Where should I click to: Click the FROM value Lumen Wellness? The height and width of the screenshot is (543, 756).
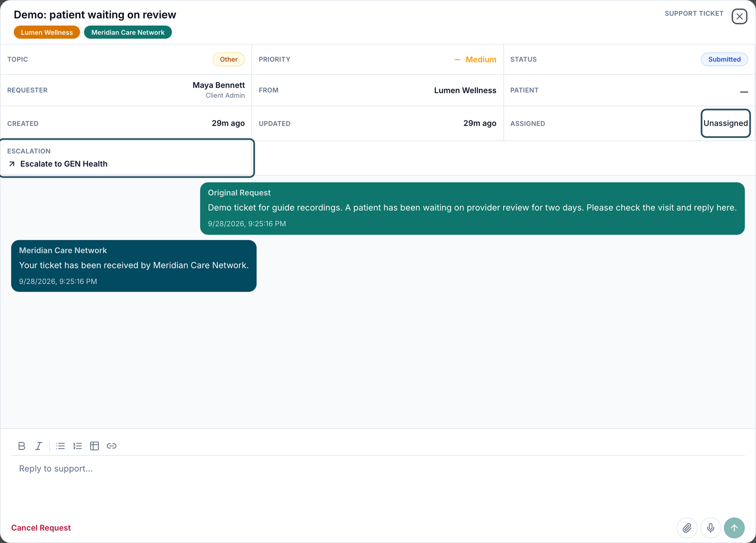pos(465,90)
